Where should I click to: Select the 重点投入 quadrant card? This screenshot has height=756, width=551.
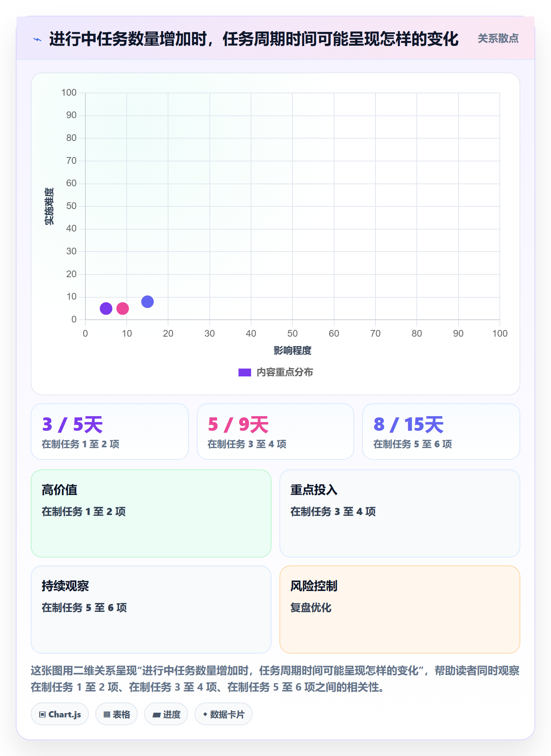tap(400, 513)
